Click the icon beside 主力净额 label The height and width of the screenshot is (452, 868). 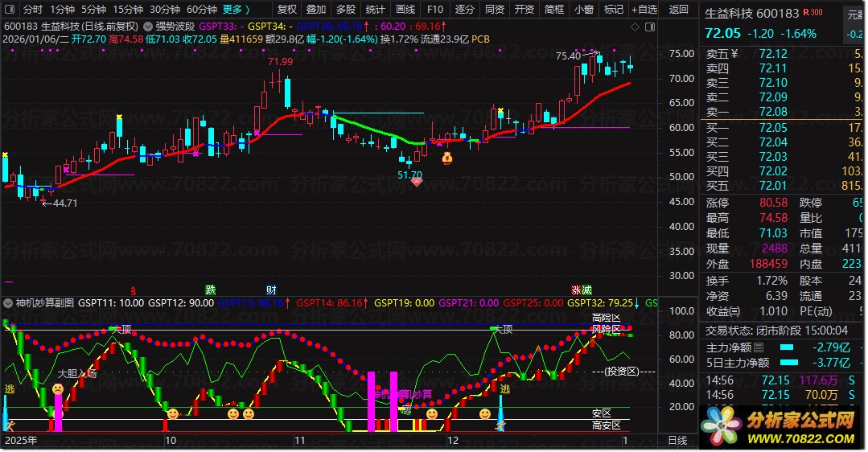[x=759, y=347]
